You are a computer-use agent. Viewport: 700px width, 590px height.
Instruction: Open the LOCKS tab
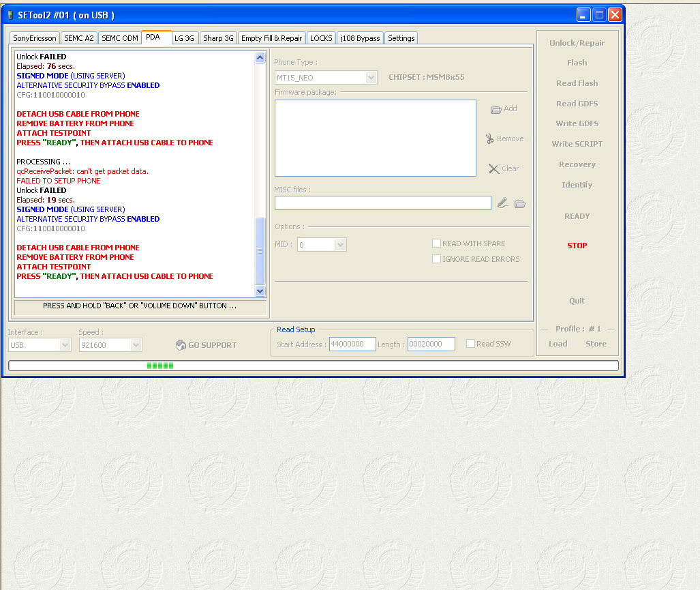(321, 38)
